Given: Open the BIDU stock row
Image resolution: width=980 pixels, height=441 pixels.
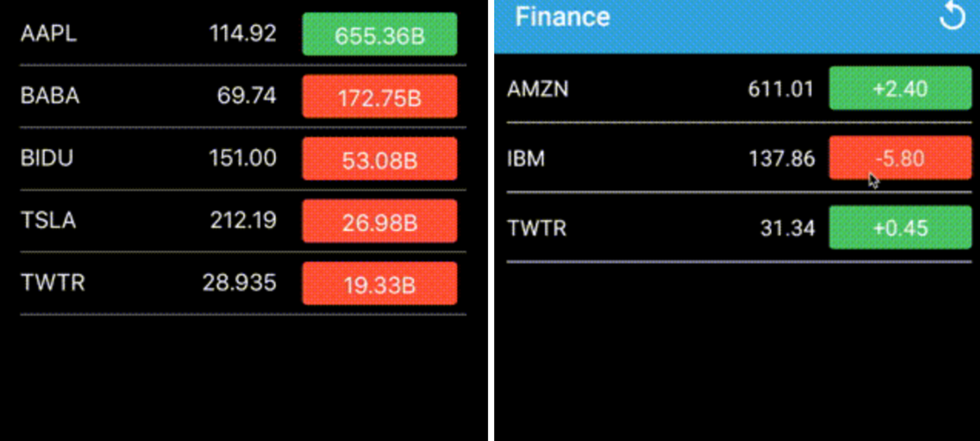Looking at the screenshot, I should point(243,159).
